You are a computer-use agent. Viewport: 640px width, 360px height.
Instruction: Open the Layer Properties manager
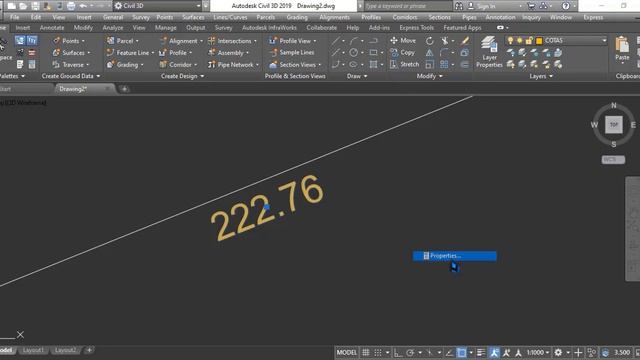pyautogui.click(x=489, y=52)
